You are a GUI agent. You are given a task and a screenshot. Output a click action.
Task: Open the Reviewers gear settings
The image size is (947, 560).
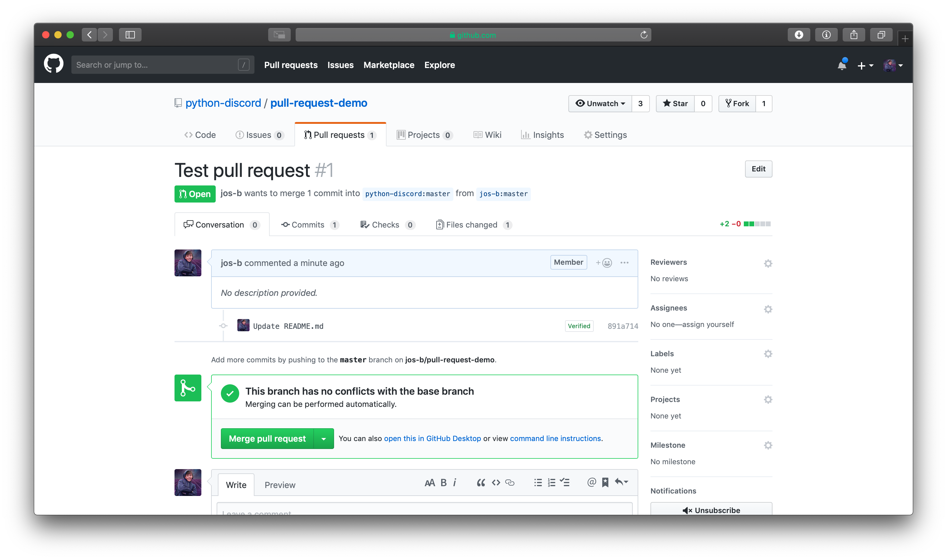(x=768, y=264)
